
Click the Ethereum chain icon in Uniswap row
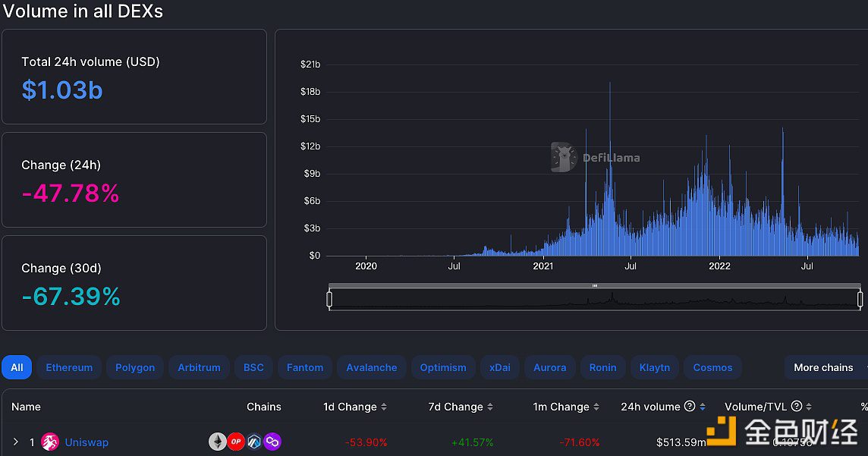coord(218,442)
